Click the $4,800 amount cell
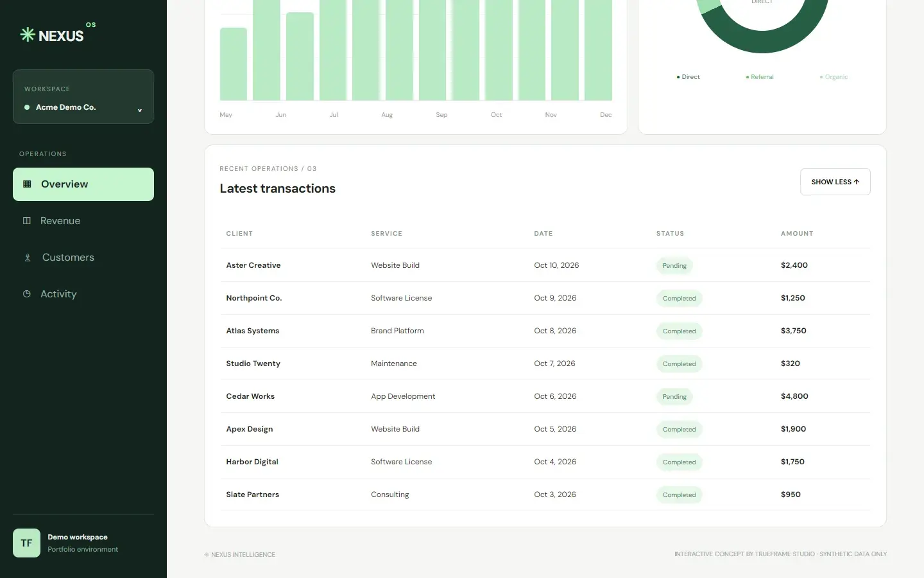This screenshot has width=924, height=578. pyautogui.click(x=794, y=396)
